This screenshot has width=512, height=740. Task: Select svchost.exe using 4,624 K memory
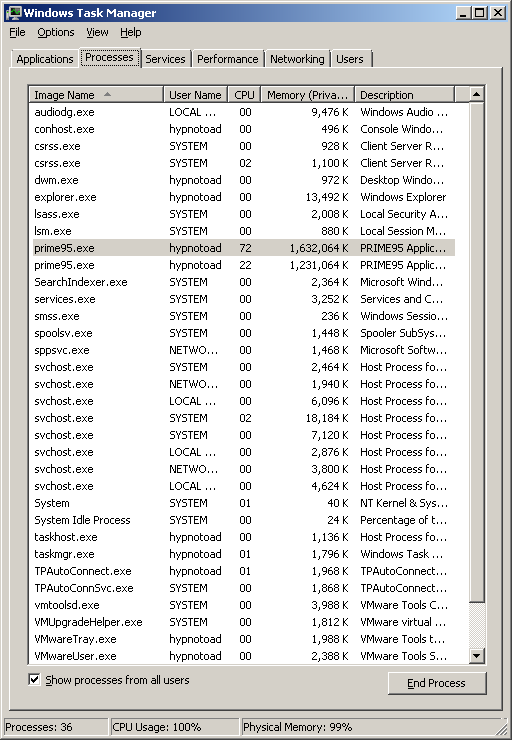(x=243, y=486)
